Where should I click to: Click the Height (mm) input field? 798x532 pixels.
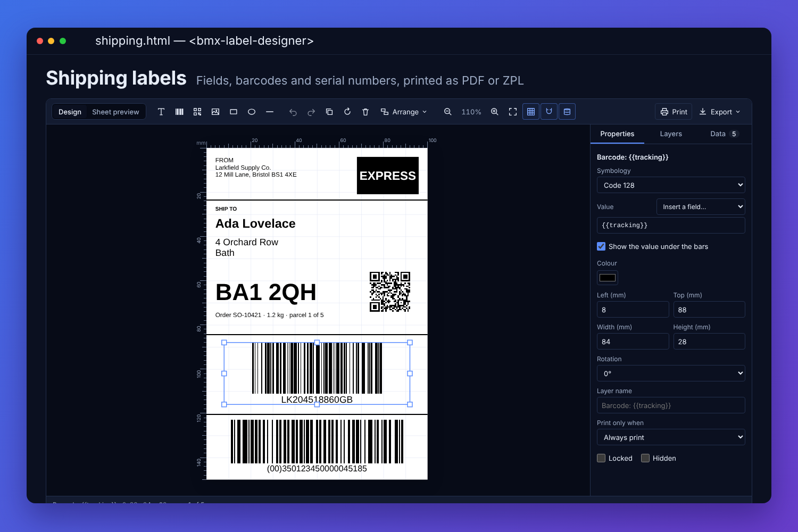(709, 342)
